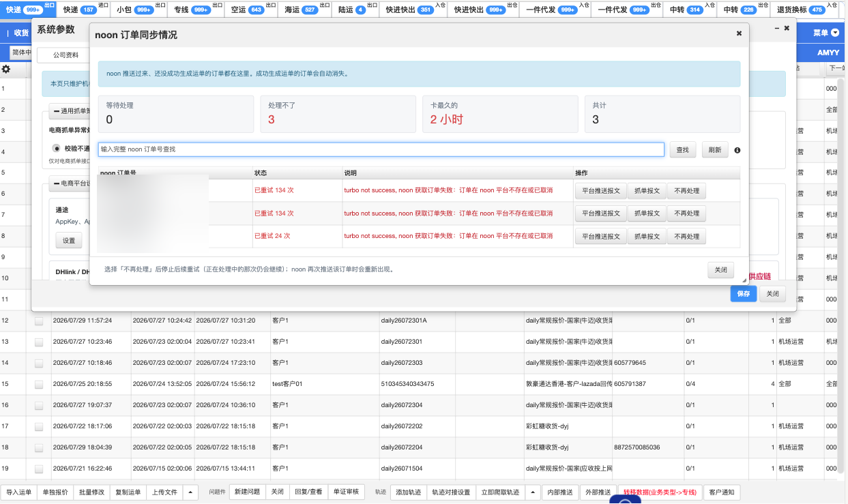Click 关闭 at the dialog bottom
The height and width of the screenshot is (504, 848).
tap(721, 270)
